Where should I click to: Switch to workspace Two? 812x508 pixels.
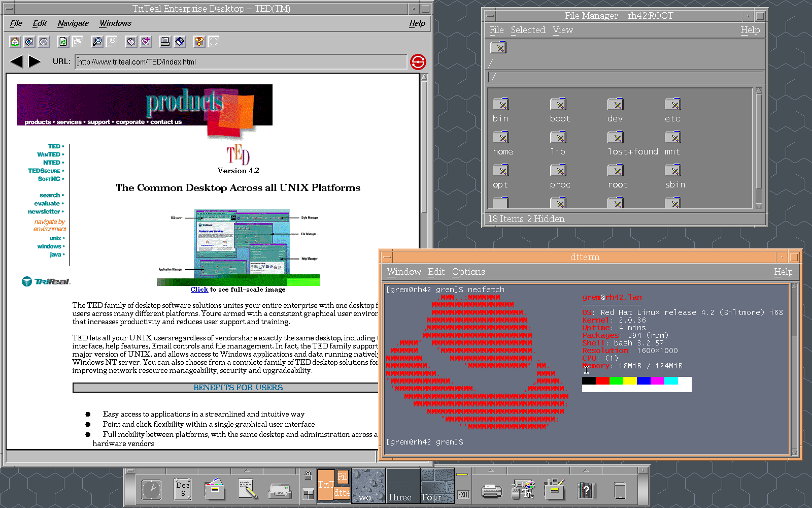coord(368,486)
